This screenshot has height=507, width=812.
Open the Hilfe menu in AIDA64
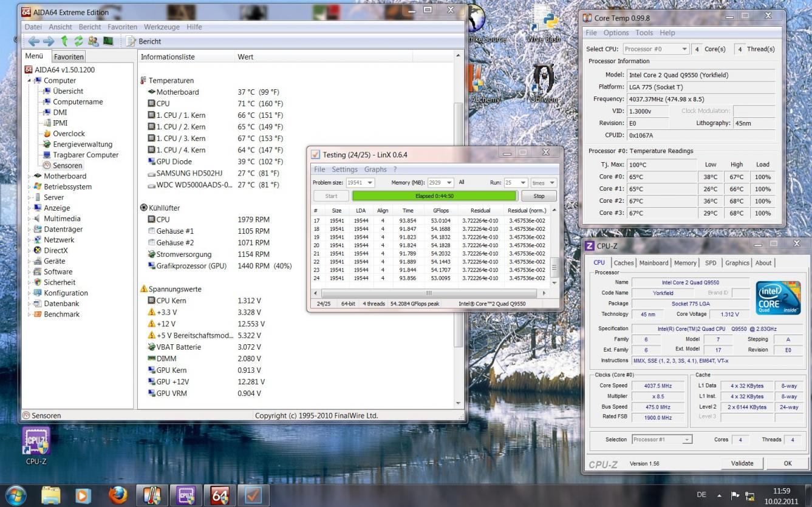(194, 27)
